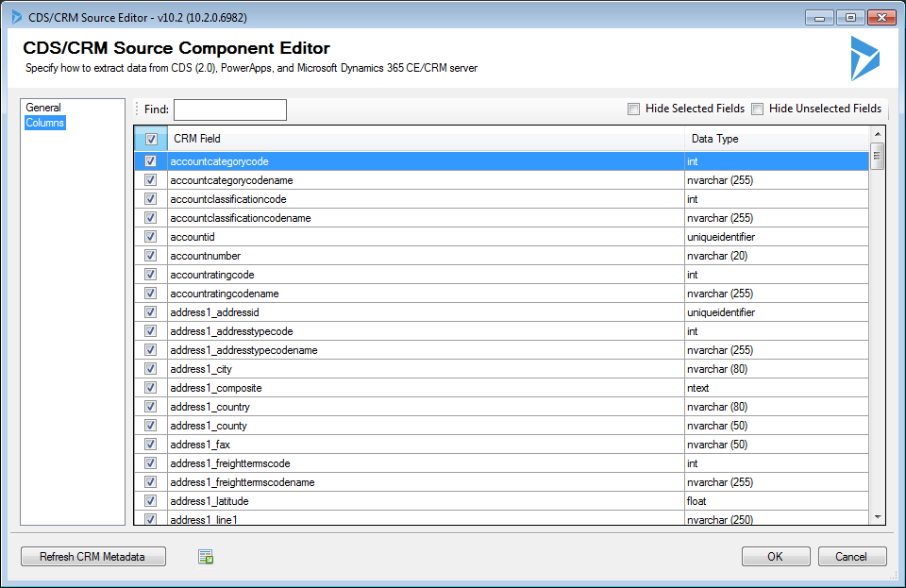This screenshot has height=588, width=906.
Task: Uncheck the address1_latitude checkbox
Action: 150,501
